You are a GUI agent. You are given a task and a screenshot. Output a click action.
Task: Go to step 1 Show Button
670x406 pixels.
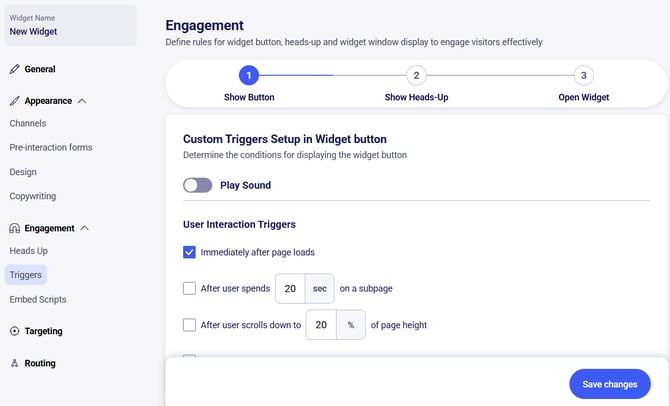point(249,75)
